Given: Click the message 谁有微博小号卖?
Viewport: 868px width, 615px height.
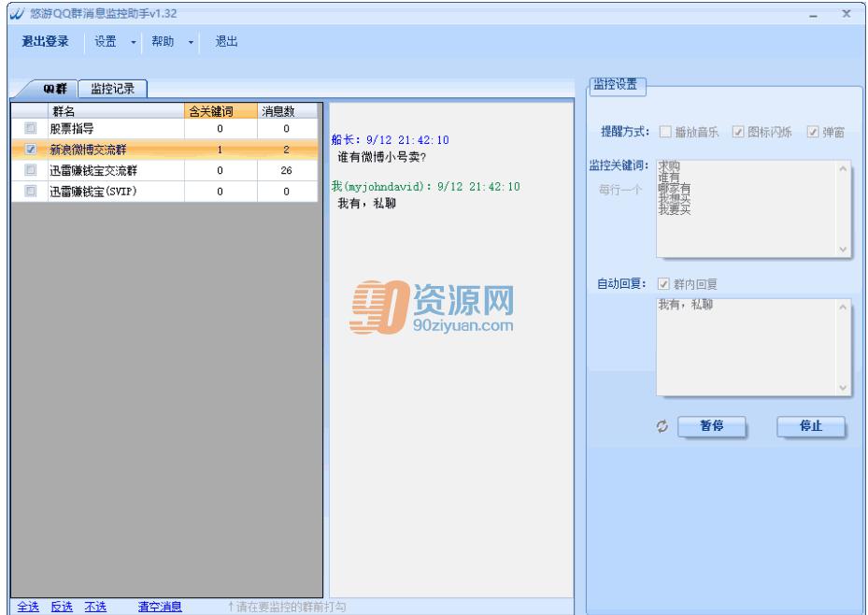Looking at the screenshot, I should (382, 157).
